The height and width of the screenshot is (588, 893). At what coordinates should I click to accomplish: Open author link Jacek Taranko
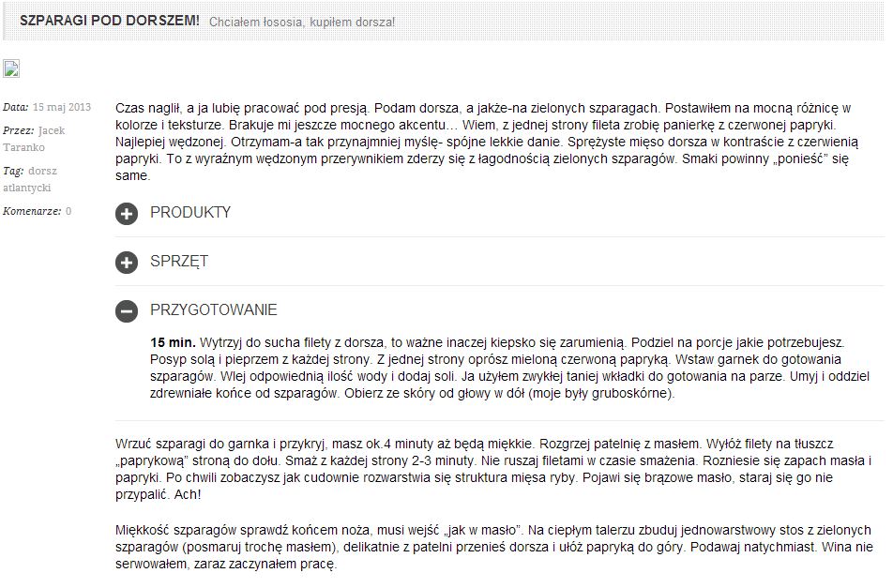coord(34,139)
